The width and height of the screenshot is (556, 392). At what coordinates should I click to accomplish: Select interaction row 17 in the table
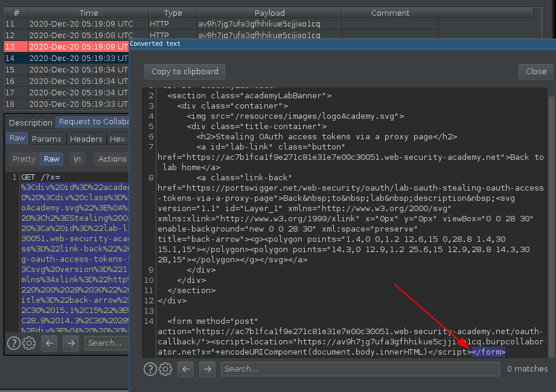[x=66, y=92]
